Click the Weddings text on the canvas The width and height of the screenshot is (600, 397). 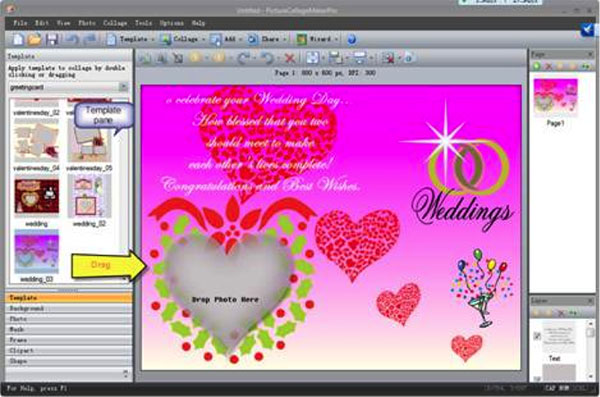tap(463, 210)
